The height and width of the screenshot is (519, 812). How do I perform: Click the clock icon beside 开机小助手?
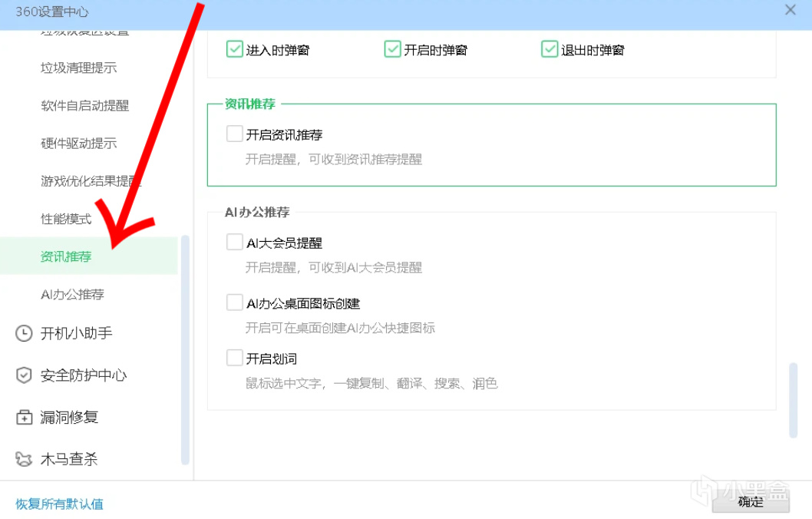point(24,333)
